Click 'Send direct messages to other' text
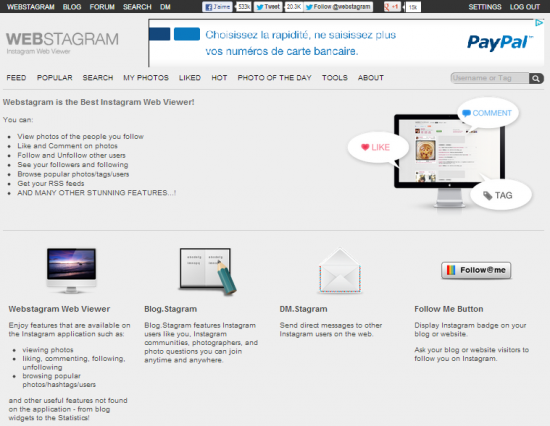This screenshot has height=426, width=550. tap(331, 325)
